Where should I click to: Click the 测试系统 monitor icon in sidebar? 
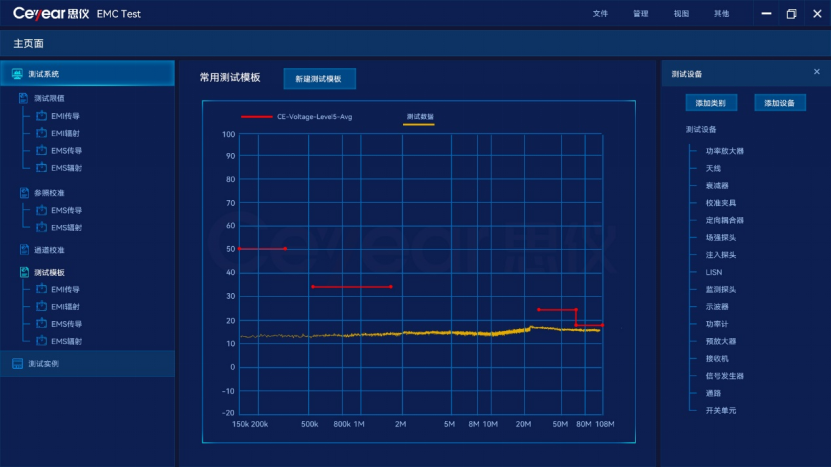point(17,74)
